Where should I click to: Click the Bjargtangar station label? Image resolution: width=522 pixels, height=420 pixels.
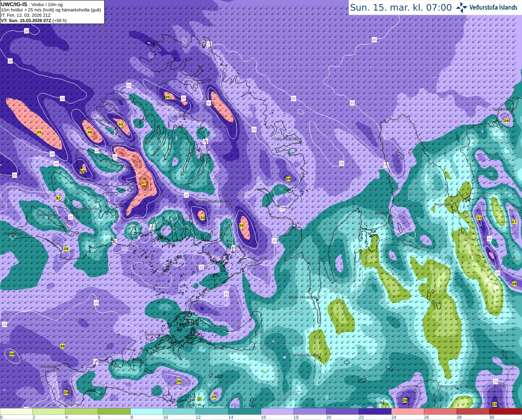(x=13, y=233)
